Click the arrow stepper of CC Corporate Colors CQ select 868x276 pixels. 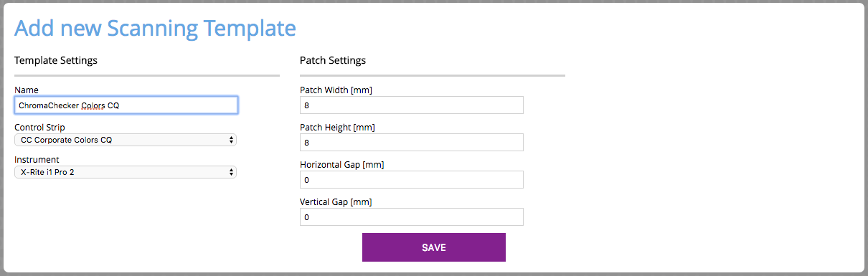231,140
